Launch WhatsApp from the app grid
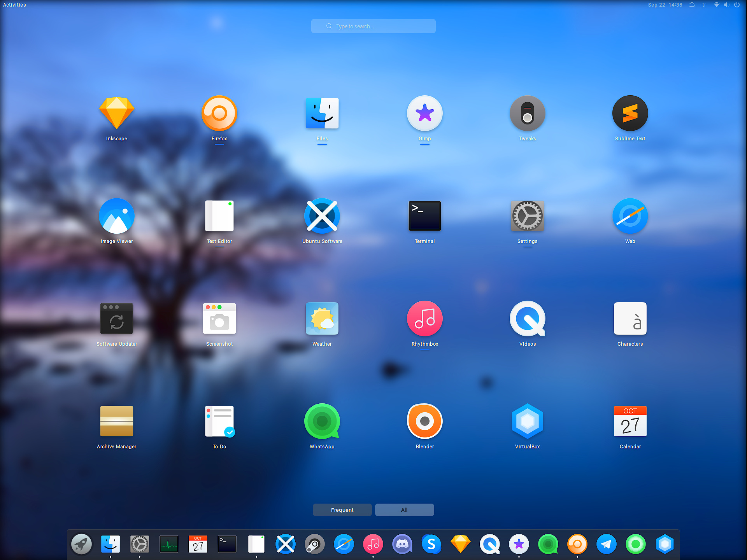 322,421
